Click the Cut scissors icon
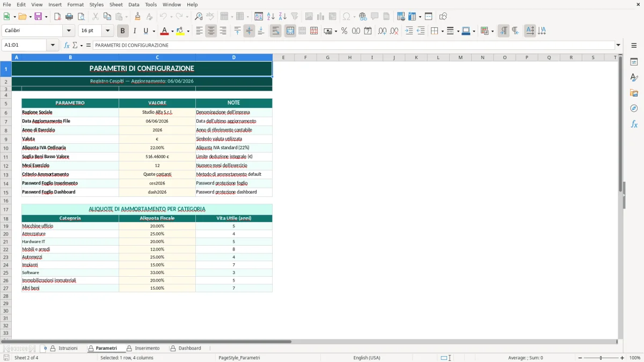The height and width of the screenshot is (362, 644). tap(96, 17)
